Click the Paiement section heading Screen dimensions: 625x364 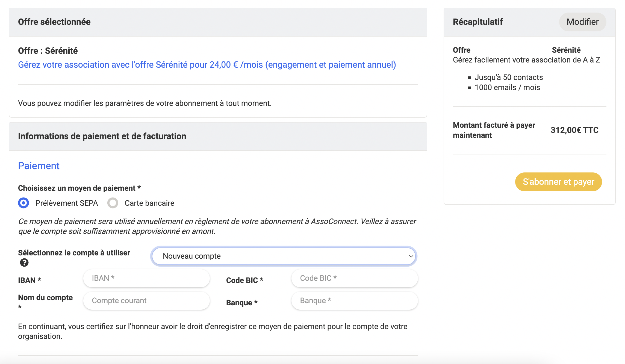(x=39, y=166)
